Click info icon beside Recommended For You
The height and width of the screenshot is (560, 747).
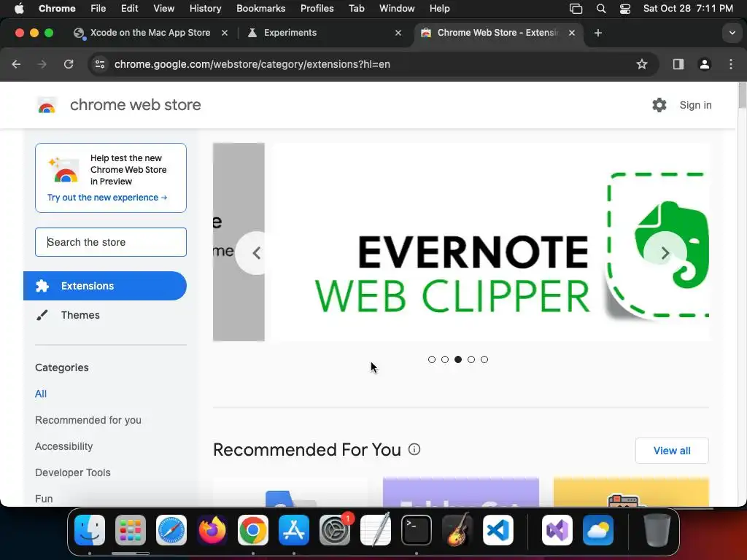tap(414, 449)
